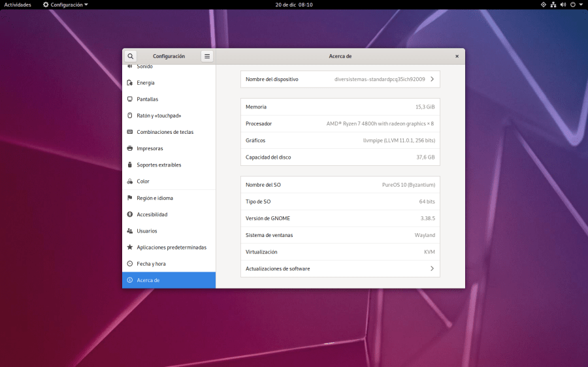
Task: Open Región e idioma settings
Action: point(155,198)
